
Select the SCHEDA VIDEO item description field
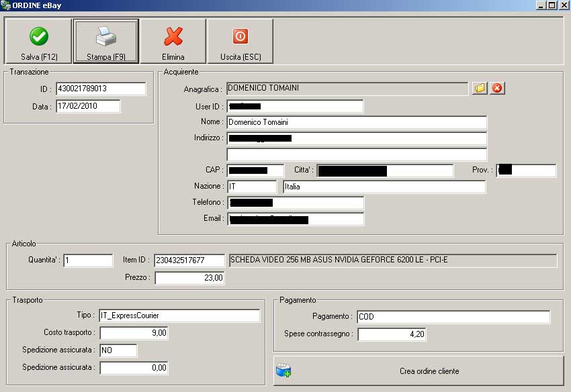[393, 260]
